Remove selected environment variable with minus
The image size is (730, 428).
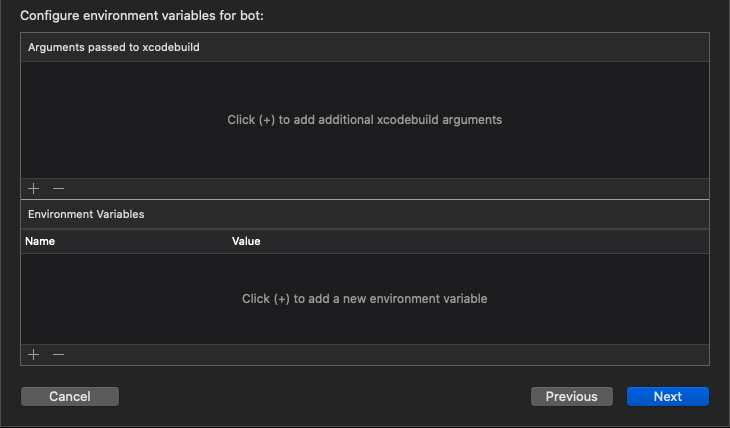pyautogui.click(x=59, y=355)
